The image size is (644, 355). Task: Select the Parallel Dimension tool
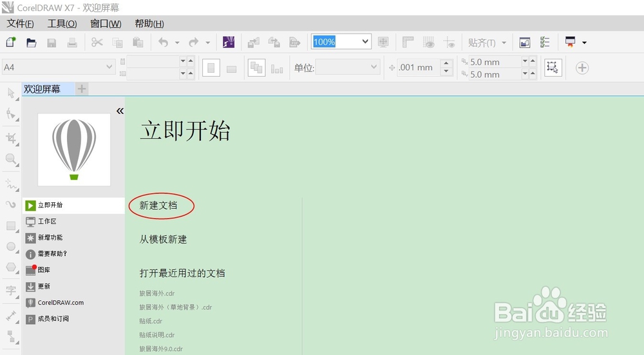pyautogui.click(x=11, y=316)
